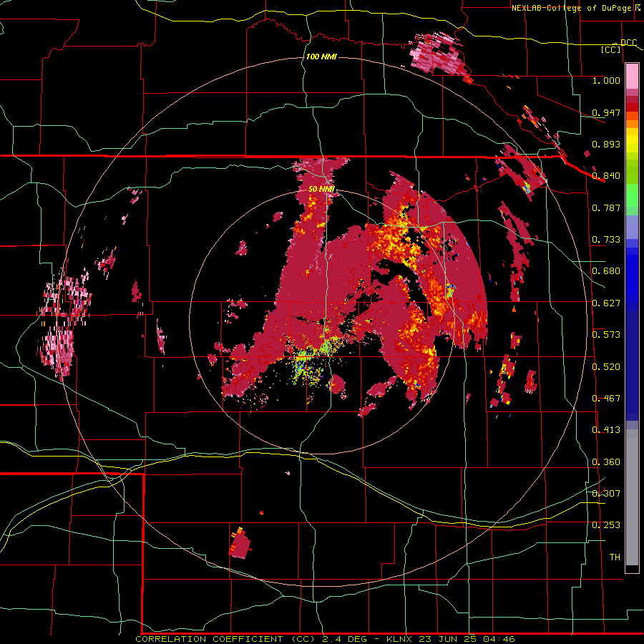Click the 0.520 scale value
644x644 pixels.
(606, 367)
